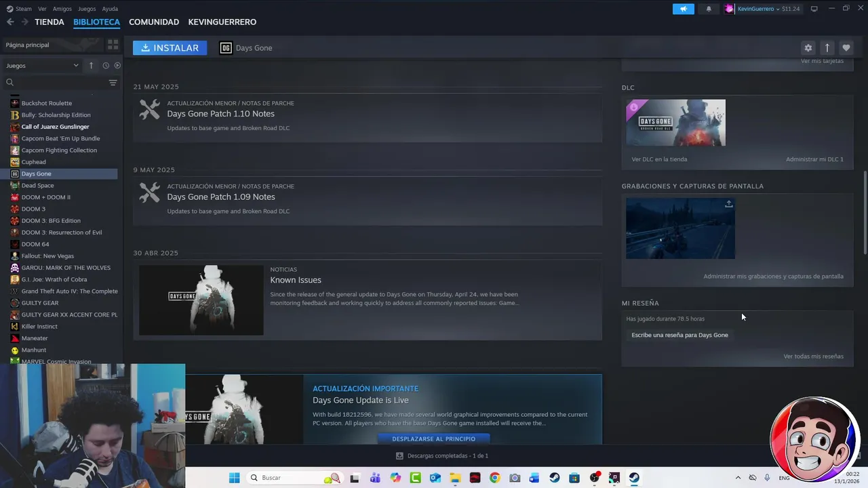Select Capcom Fighting Collection in list
This screenshot has height=488, width=868.
pos(60,150)
